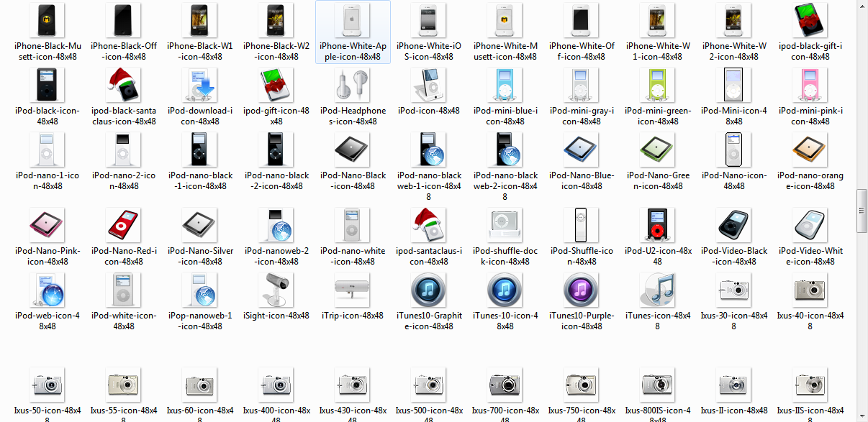868x422 pixels.
Task: Click the iPod-icon-48x48 file name label
Action: tap(429, 111)
